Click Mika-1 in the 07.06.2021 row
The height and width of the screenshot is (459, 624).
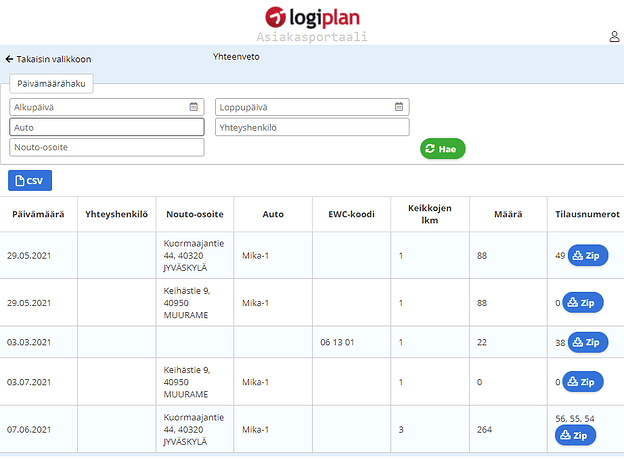pos(255,430)
